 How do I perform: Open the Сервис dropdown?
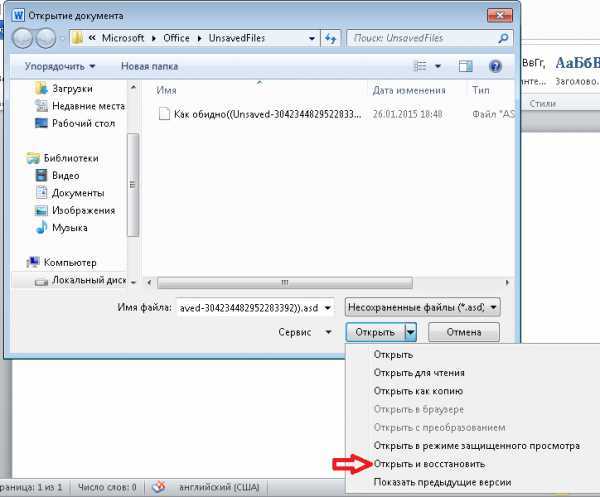point(304,332)
